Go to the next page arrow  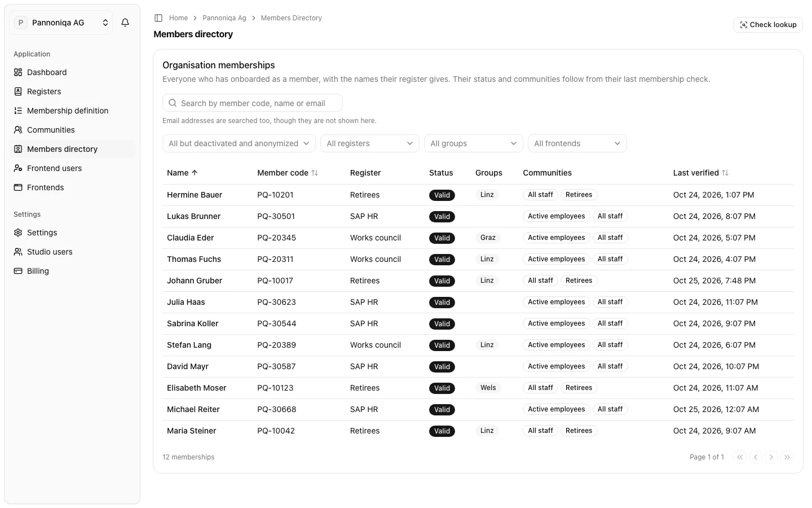click(771, 457)
